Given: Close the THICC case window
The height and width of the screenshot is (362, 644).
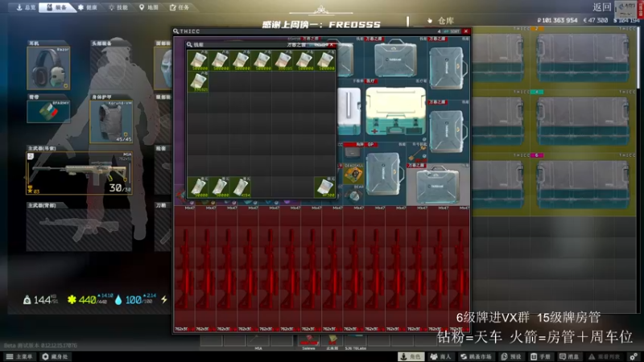Looking at the screenshot, I should [x=466, y=31].
